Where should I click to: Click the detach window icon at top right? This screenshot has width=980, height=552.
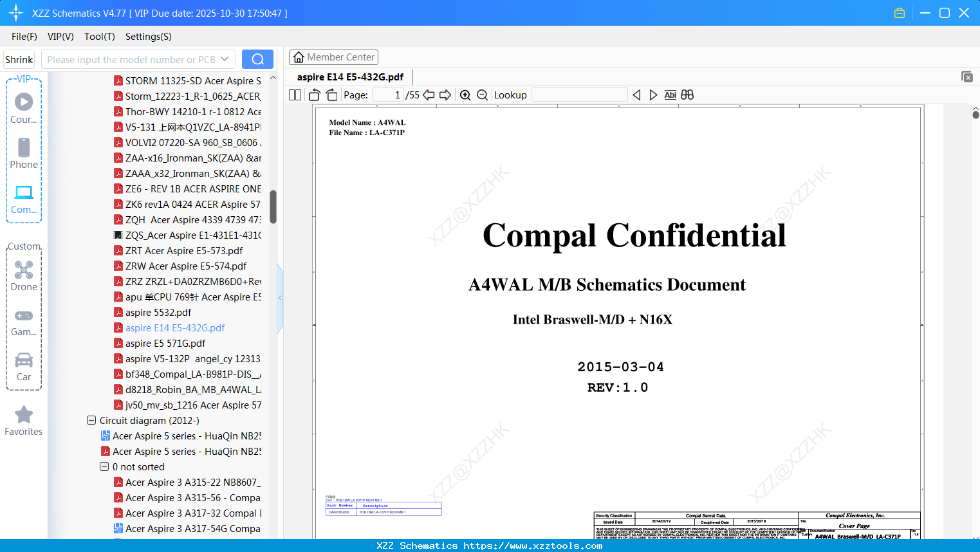[966, 77]
